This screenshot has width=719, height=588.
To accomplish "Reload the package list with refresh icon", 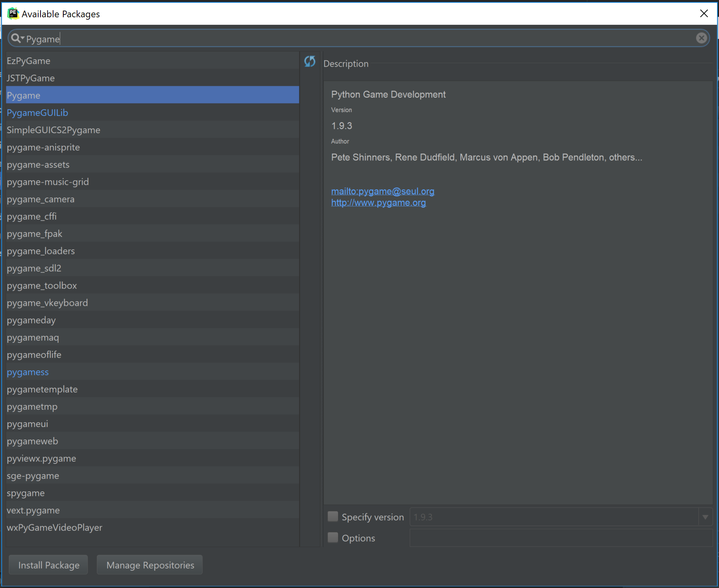I will click(310, 61).
